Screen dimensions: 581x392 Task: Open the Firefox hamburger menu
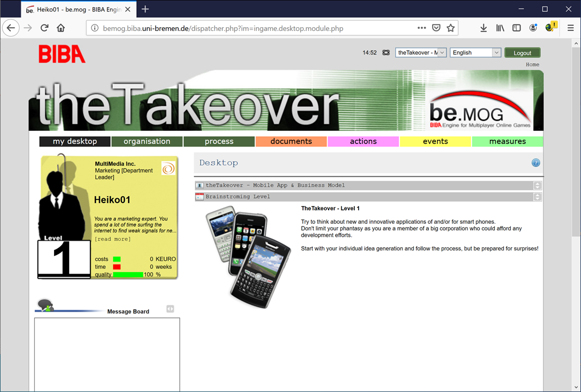point(571,28)
